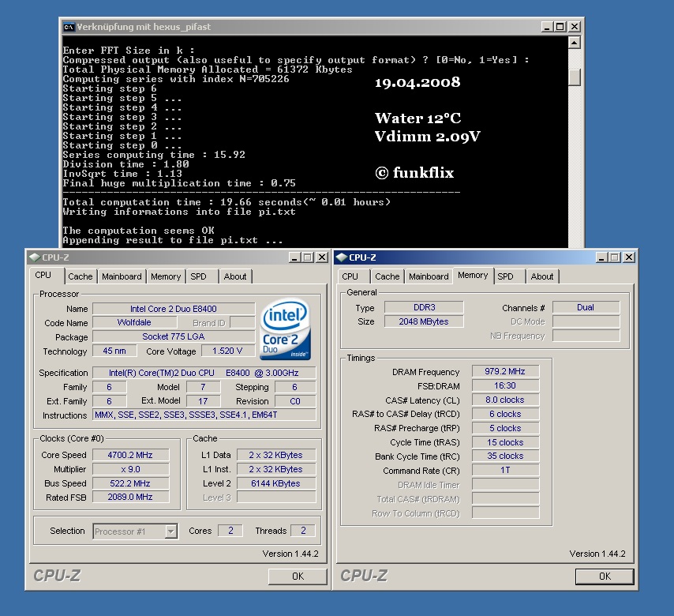Click the '2048 MBytes' memory size value

tap(424, 321)
